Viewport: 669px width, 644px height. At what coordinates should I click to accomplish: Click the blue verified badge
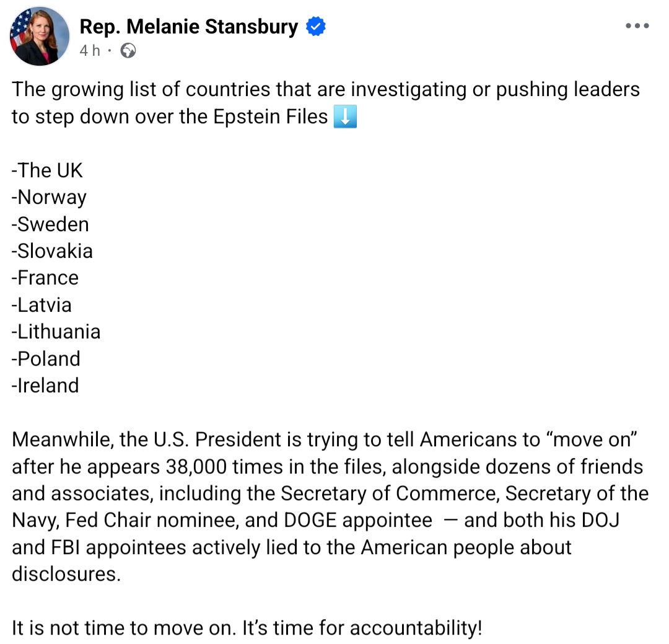[317, 27]
